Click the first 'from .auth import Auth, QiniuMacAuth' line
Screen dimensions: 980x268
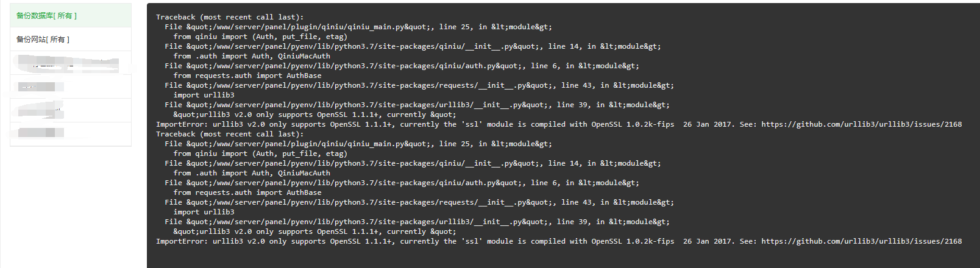[252, 56]
